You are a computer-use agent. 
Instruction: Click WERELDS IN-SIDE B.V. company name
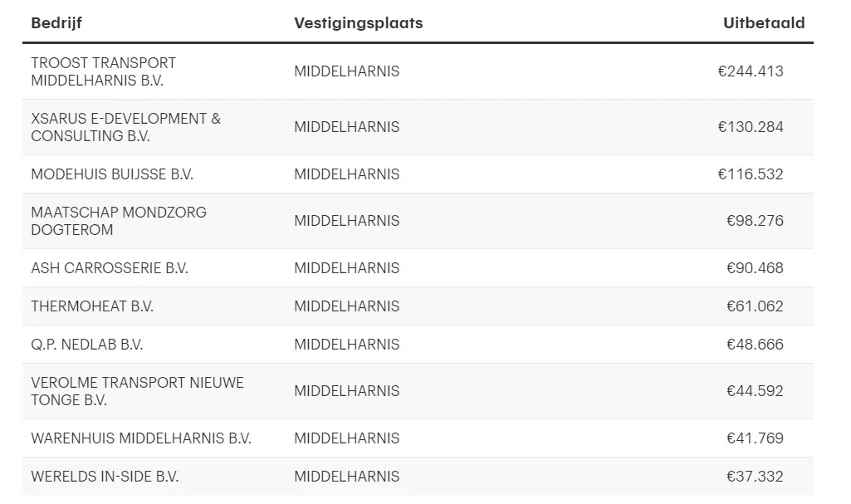[105, 477]
